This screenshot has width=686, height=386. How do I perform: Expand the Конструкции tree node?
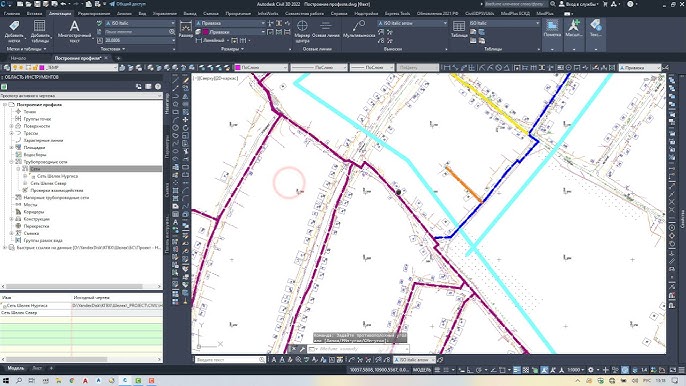point(11,219)
